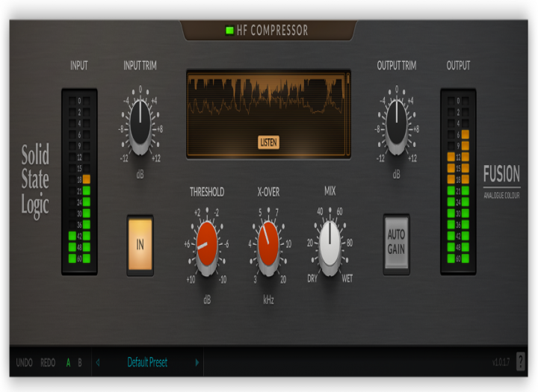Click the Solid State Logic logo
The image size is (538, 392).
[35, 181]
